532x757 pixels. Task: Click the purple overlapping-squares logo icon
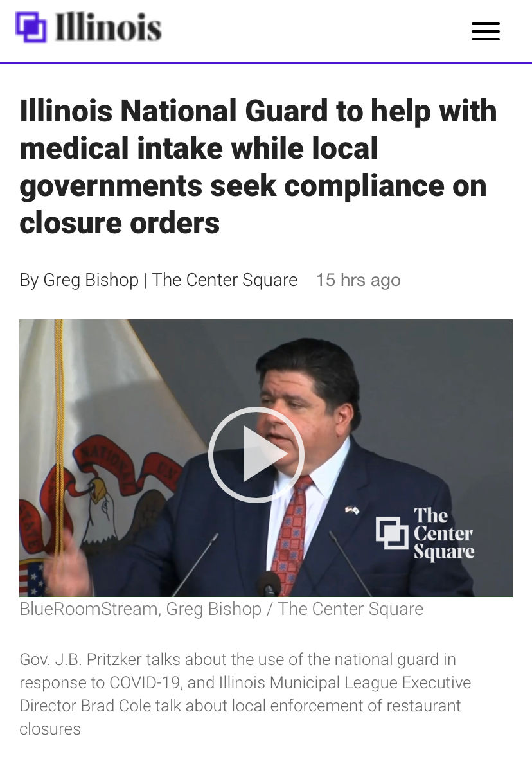pos(31,27)
